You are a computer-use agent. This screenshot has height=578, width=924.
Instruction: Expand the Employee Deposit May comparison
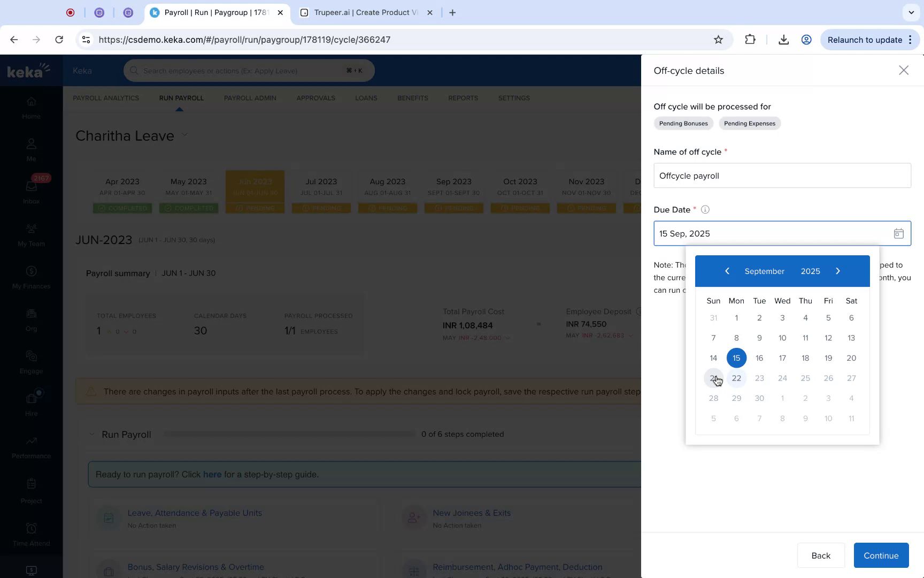(x=630, y=336)
